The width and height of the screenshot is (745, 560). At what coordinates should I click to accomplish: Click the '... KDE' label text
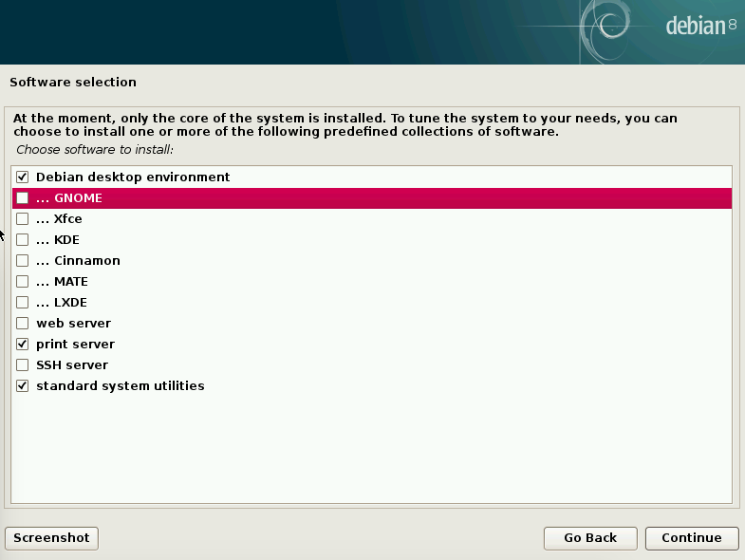point(58,240)
